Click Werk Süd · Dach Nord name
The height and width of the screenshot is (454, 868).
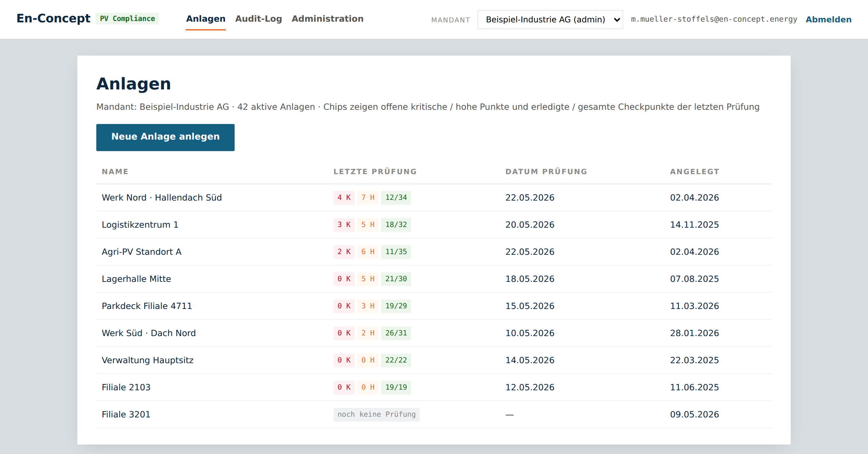click(149, 333)
